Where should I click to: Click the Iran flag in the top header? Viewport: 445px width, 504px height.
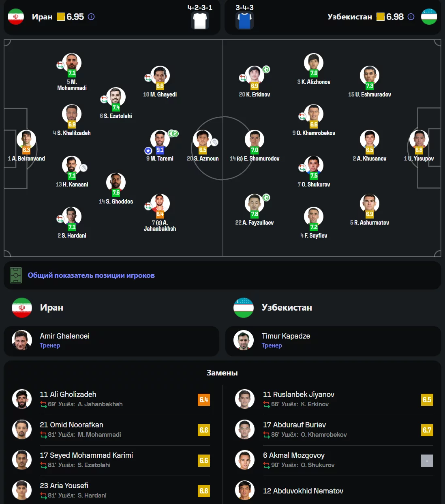point(16,17)
